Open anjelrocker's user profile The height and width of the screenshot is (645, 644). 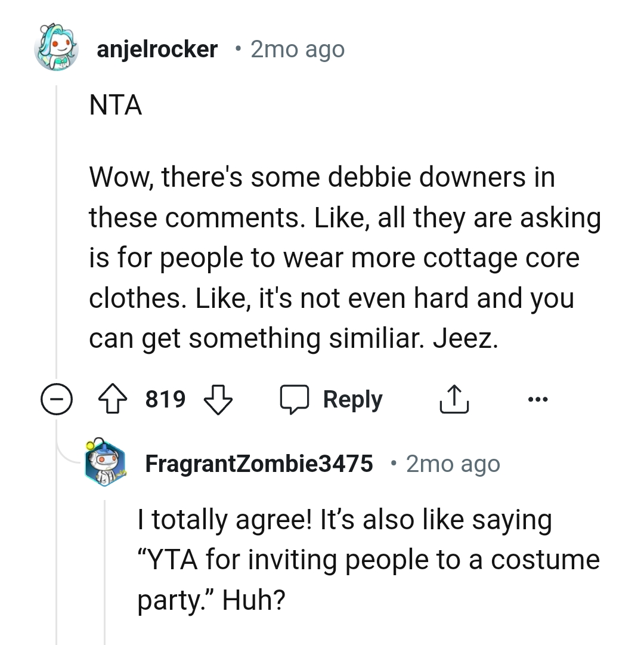157,49
